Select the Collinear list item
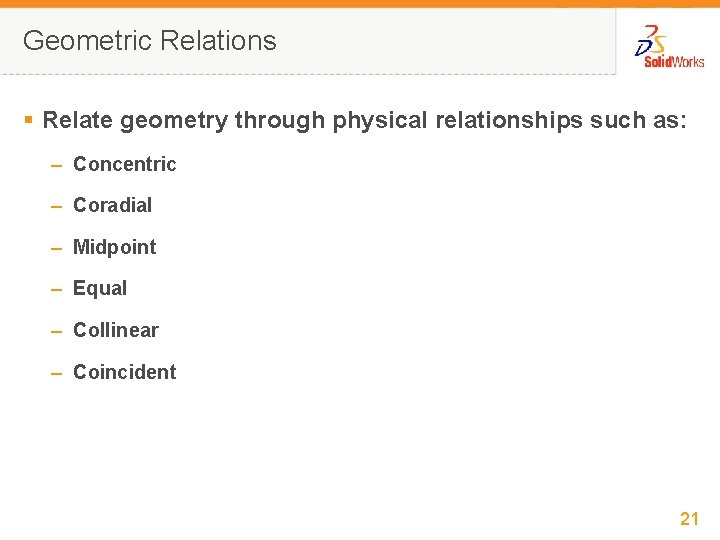Image resolution: width=720 pixels, height=540 pixels. [115, 330]
